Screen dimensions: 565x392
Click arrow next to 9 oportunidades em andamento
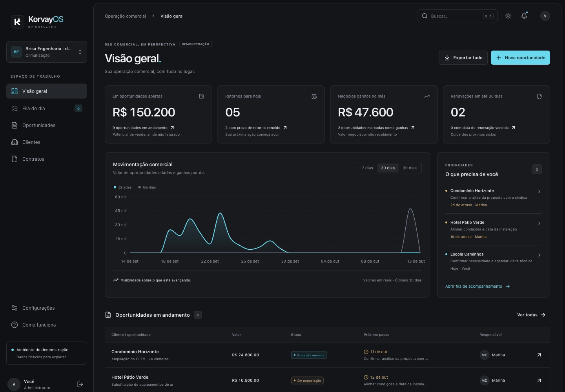[172, 128]
